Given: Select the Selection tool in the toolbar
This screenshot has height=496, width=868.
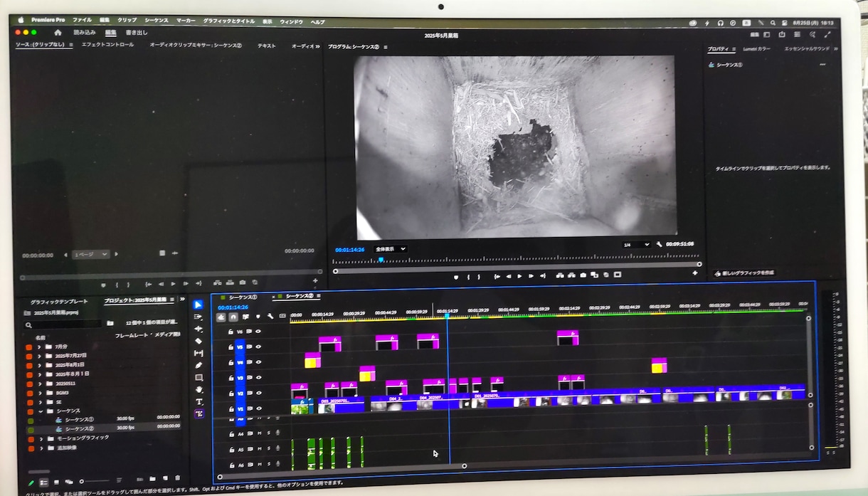Looking at the screenshot, I should (x=198, y=305).
